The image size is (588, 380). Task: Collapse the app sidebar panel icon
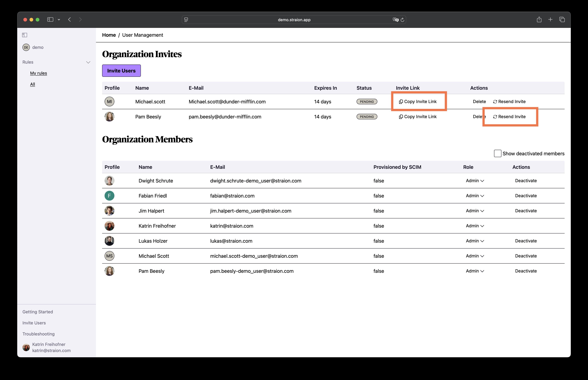tap(25, 35)
